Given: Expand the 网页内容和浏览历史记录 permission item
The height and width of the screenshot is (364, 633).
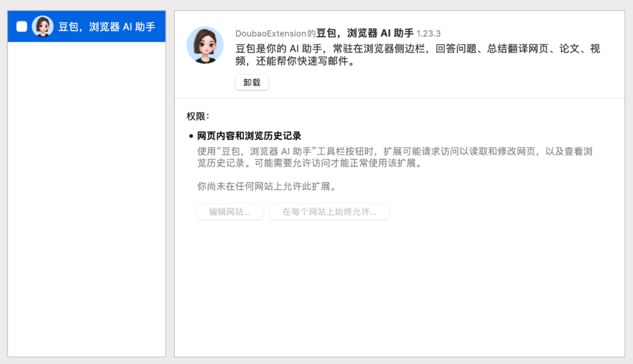Looking at the screenshot, I should tap(248, 135).
